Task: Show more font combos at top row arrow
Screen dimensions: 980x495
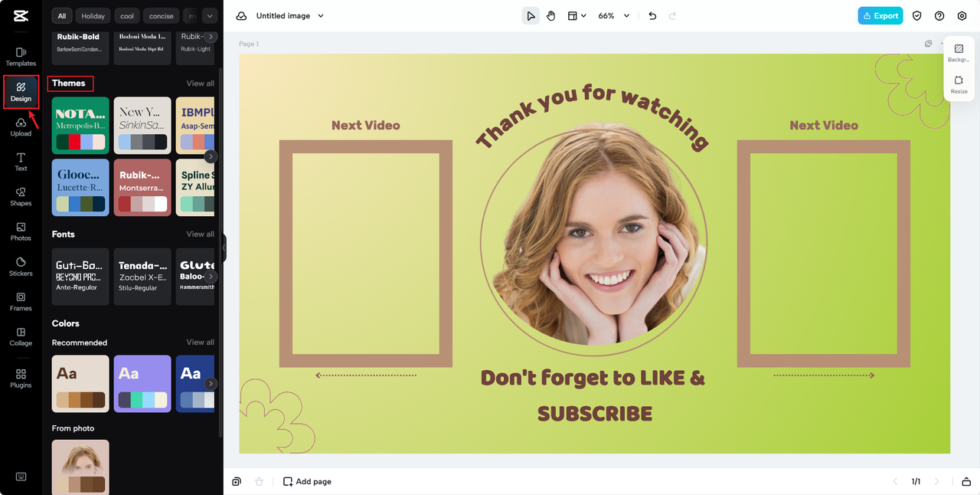Action: coord(211,36)
